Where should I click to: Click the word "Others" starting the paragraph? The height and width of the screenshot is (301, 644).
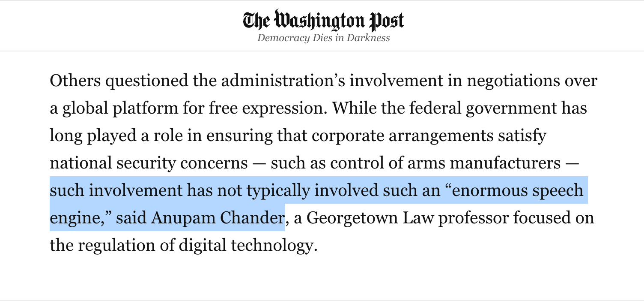coord(75,81)
